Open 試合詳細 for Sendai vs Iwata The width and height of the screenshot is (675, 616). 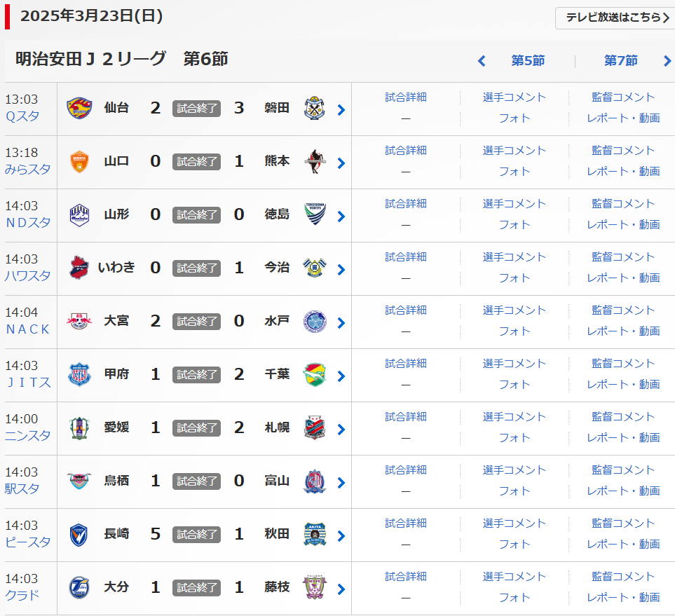tap(406, 97)
